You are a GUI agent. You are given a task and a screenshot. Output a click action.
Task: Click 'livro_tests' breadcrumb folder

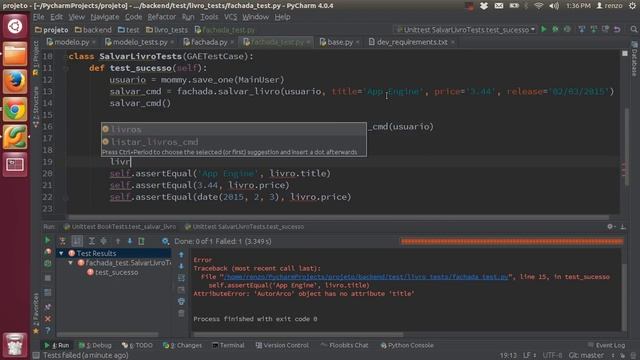[x=167, y=30]
